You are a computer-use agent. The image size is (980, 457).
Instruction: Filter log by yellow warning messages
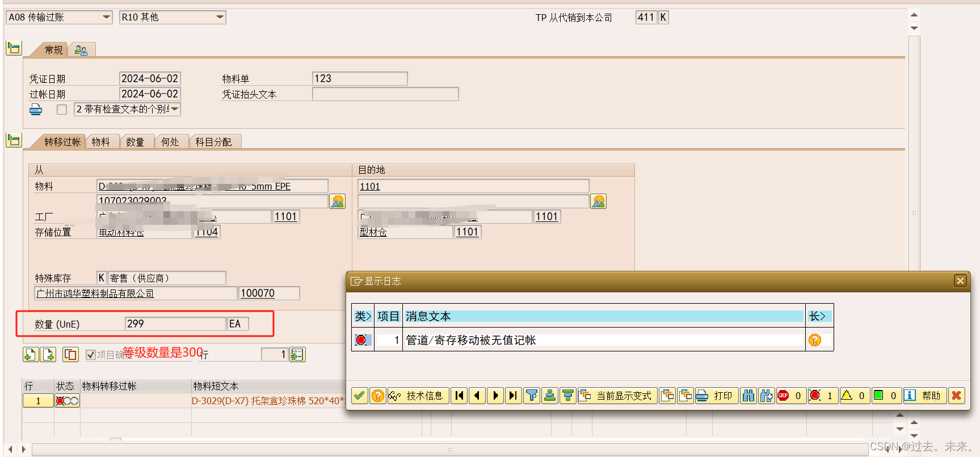click(854, 396)
